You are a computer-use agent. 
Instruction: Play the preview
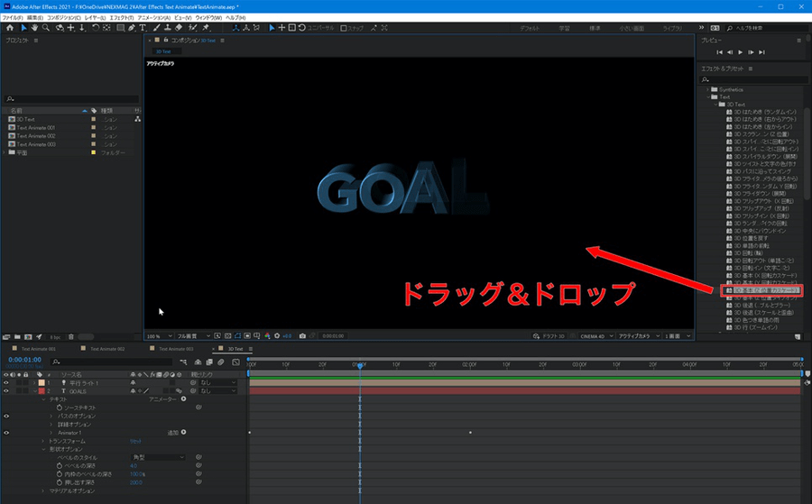pos(740,52)
